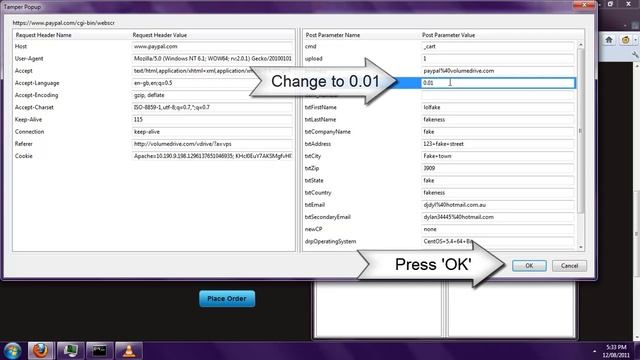This screenshot has width=640, height=360.
Task: Select the newCP parameter name label
Action: (x=313, y=229)
